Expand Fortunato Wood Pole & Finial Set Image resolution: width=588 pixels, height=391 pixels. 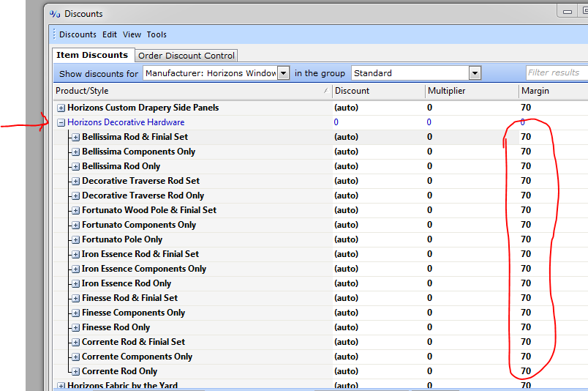pos(76,211)
